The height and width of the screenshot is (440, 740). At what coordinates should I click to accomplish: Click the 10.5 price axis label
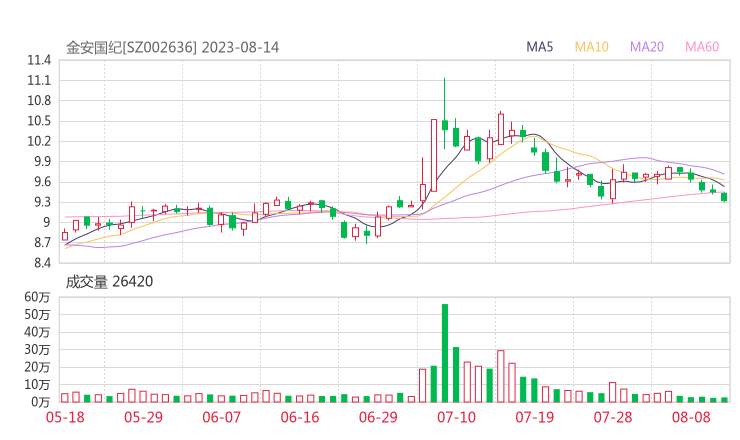tap(39, 121)
